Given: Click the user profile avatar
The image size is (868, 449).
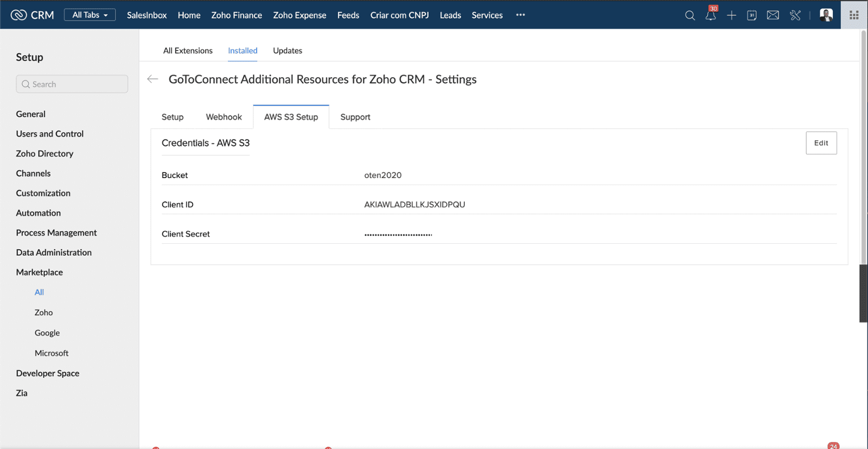Looking at the screenshot, I should point(826,15).
